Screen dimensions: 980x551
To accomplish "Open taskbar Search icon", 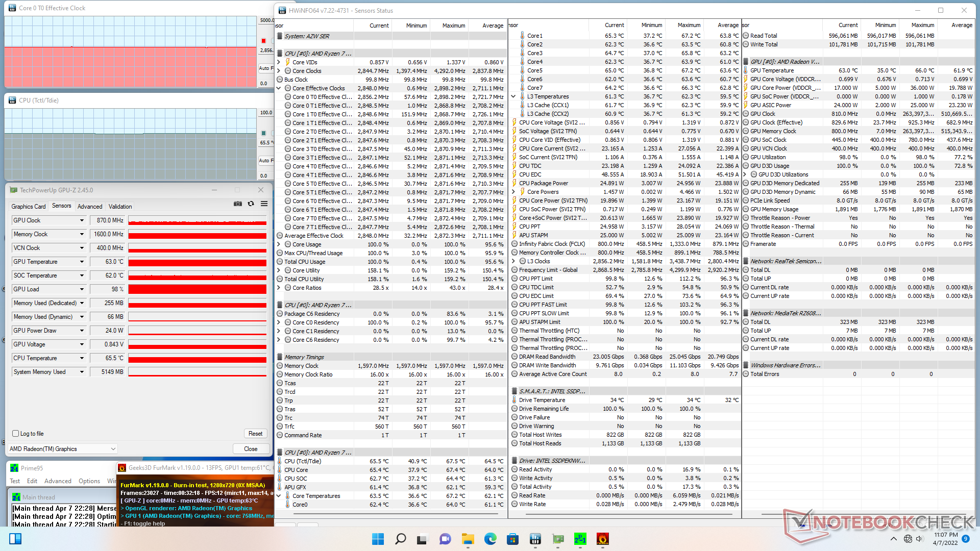I will coord(401,539).
